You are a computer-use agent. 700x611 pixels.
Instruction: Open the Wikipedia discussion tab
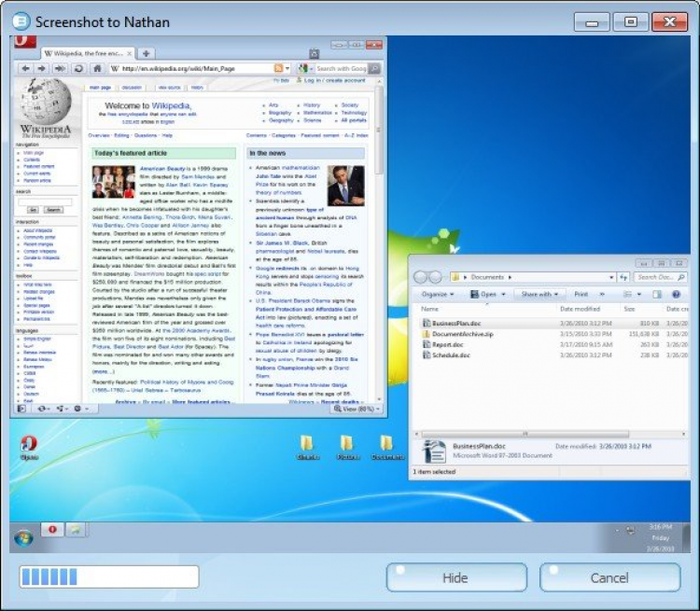click(x=132, y=88)
